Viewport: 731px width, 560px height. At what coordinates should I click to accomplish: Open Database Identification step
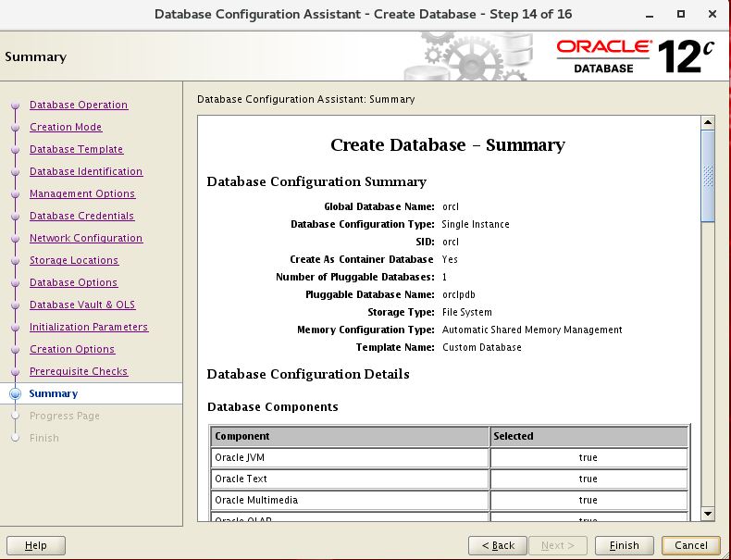click(86, 171)
